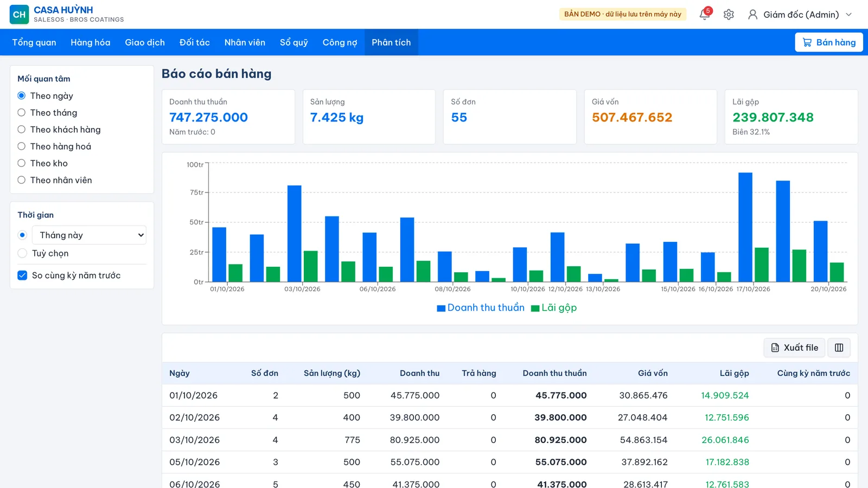Click the 39.800.000 net revenue cell
This screenshot has width=868, height=488.
[560, 418]
